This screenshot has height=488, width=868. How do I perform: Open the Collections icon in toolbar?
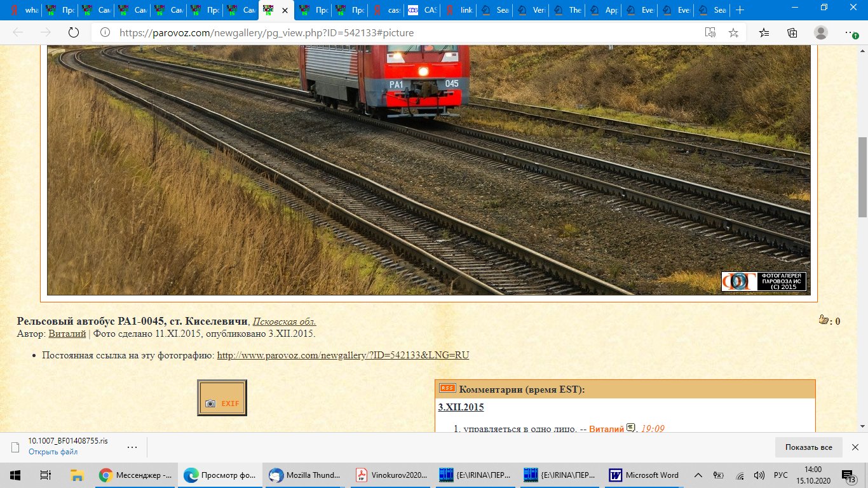[792, 32]
